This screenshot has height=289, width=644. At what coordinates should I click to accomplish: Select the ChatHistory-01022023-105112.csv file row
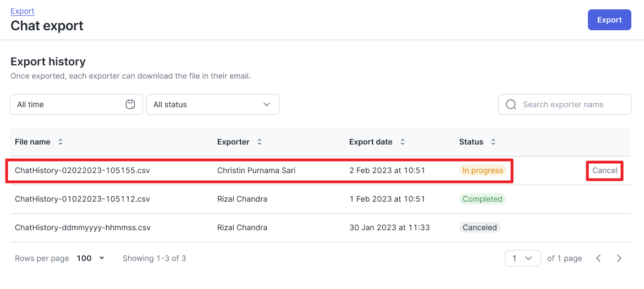[x=321, y=199]
